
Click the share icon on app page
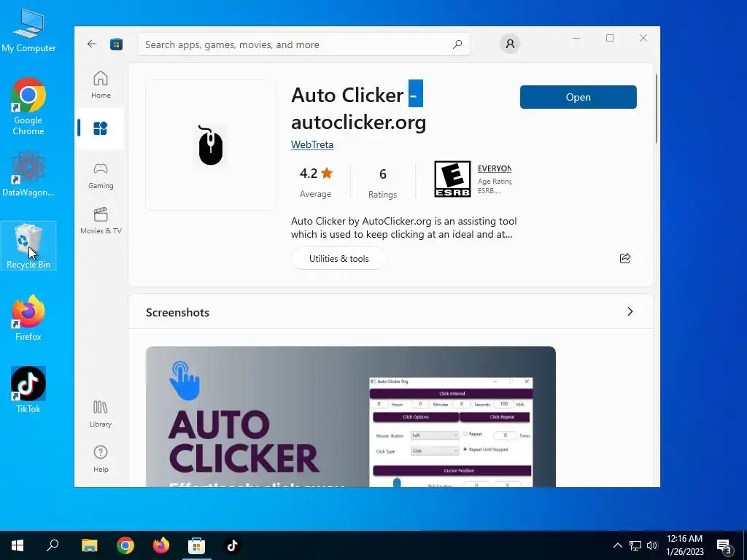pos(625,258)
